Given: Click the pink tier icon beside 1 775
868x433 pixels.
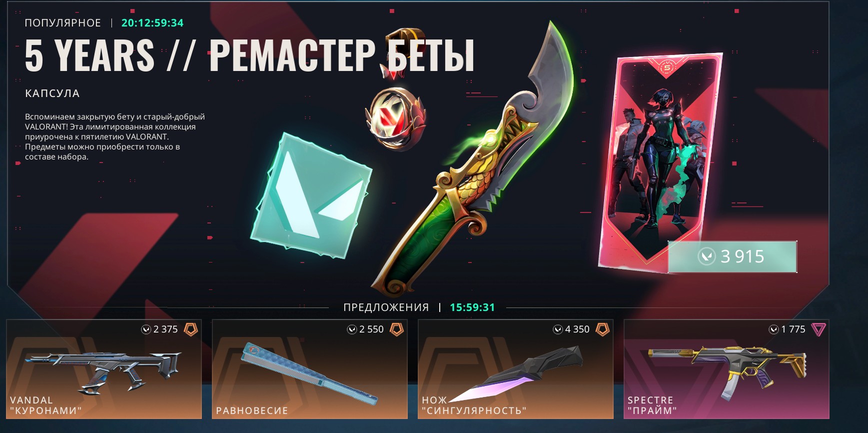Looking at the screenshot, I should (819, 329).
